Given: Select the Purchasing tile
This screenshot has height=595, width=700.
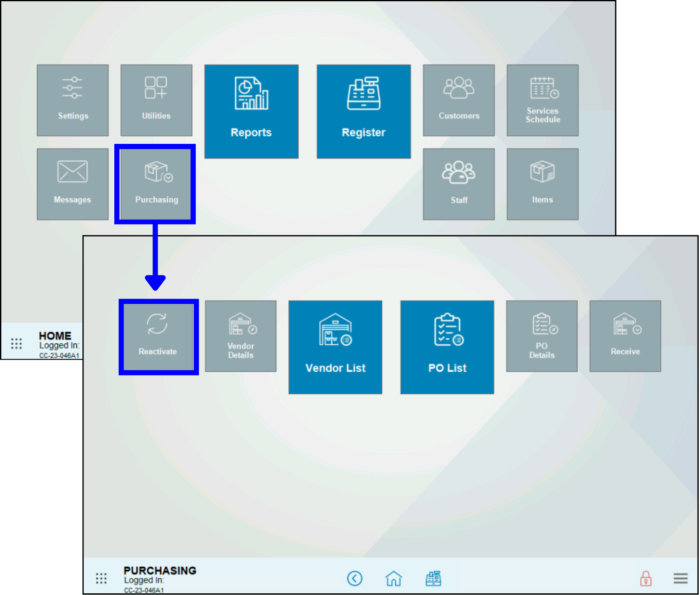Looking at the screenshot, I should (156, 184).
